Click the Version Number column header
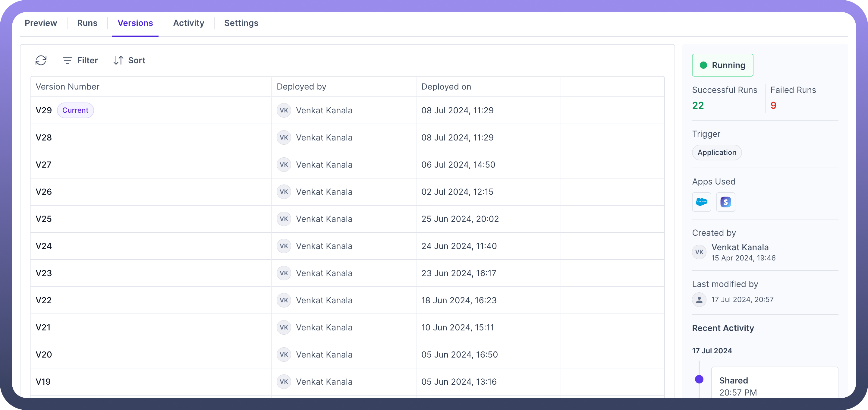The image size is (868, 410). [68, 87]
